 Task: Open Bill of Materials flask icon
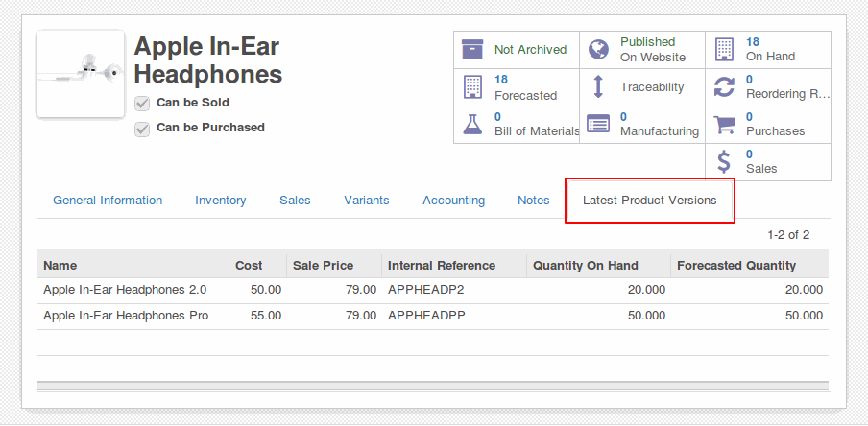[x=472, y=125]
